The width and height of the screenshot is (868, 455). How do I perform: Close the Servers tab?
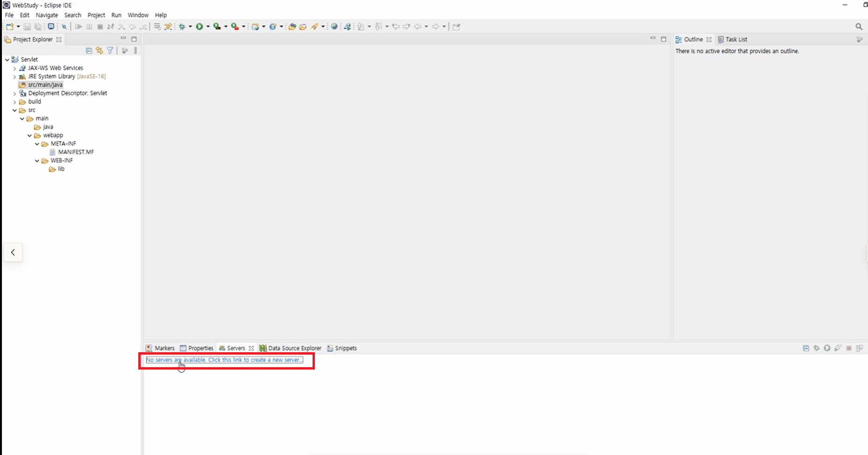pos(251,348)
